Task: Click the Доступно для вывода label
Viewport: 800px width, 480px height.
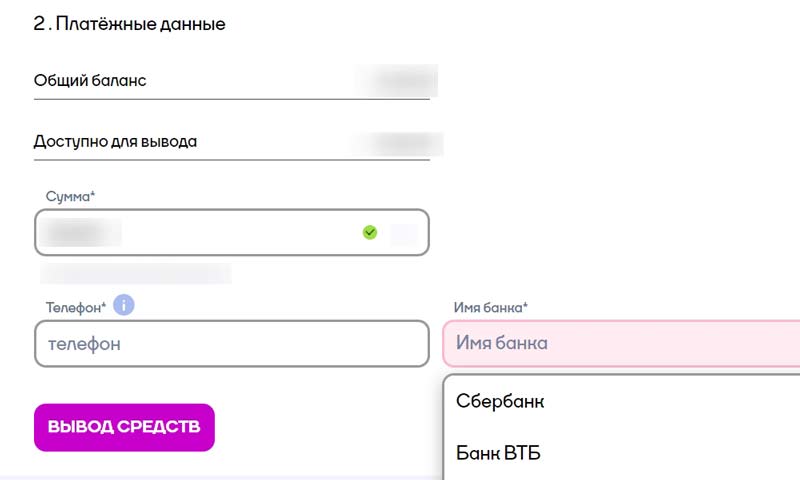Action: [115, 141]
